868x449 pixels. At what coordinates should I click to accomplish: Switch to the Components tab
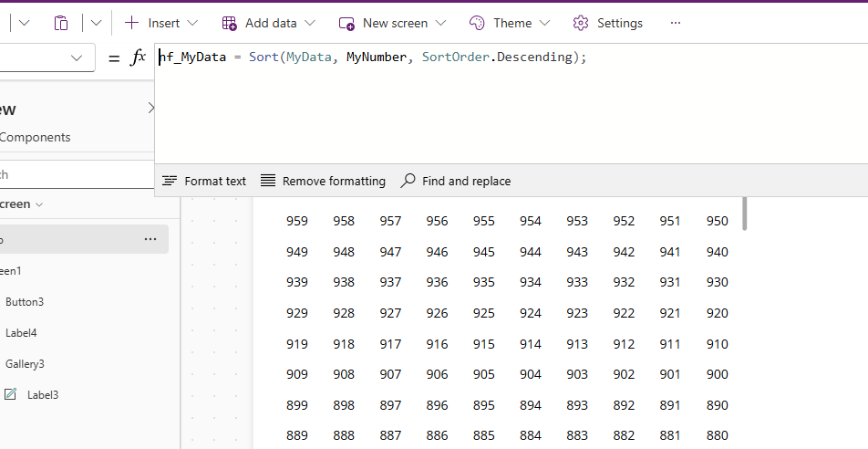pos(35,138)
